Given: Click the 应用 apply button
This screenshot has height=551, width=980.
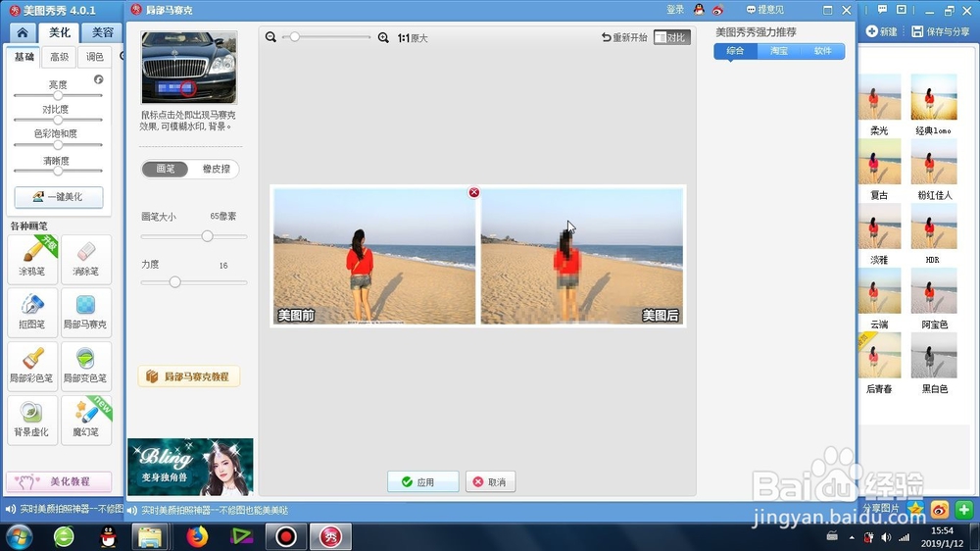Looking at the screenshot, I should point(423,481).
